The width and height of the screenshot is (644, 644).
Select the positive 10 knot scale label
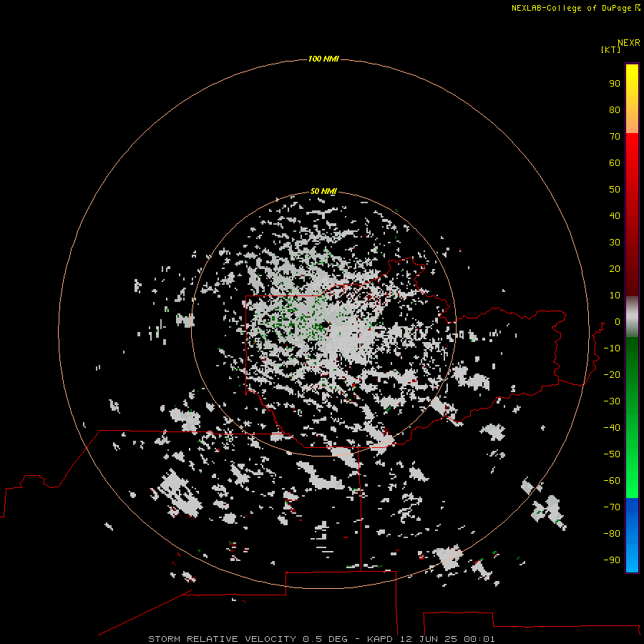coord(615,296)
